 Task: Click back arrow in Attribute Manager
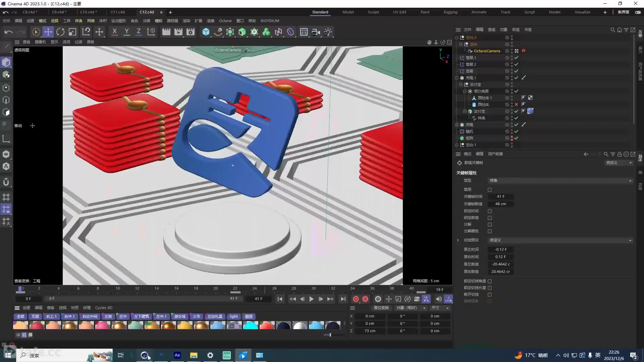586,154
